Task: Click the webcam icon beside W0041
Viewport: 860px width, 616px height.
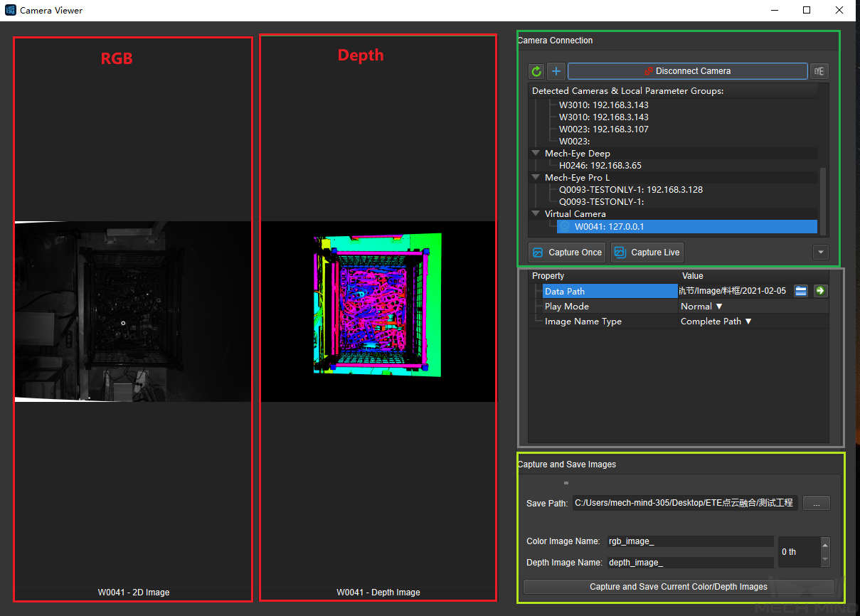Action: [566, 227]
